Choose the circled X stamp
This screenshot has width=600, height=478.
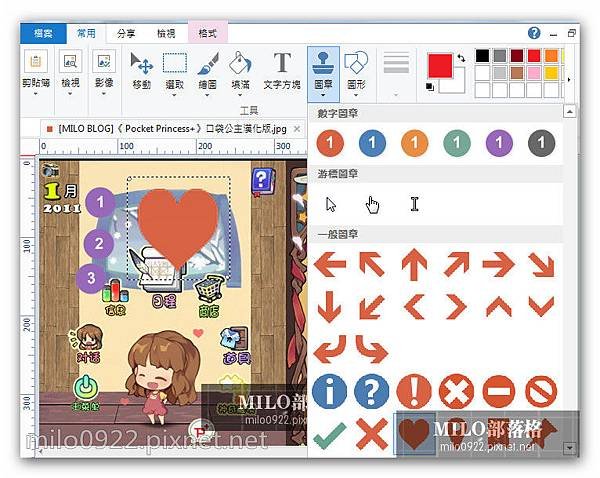[x=457, y=392]
